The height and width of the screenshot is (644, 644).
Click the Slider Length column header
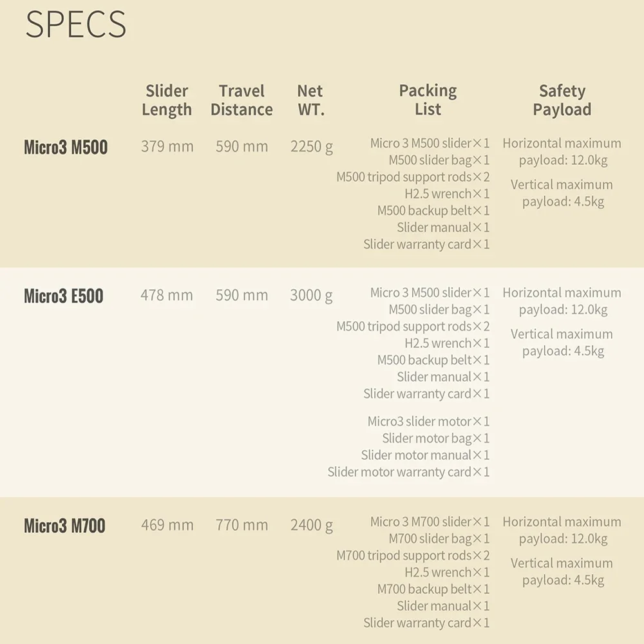tap(167, 100)
